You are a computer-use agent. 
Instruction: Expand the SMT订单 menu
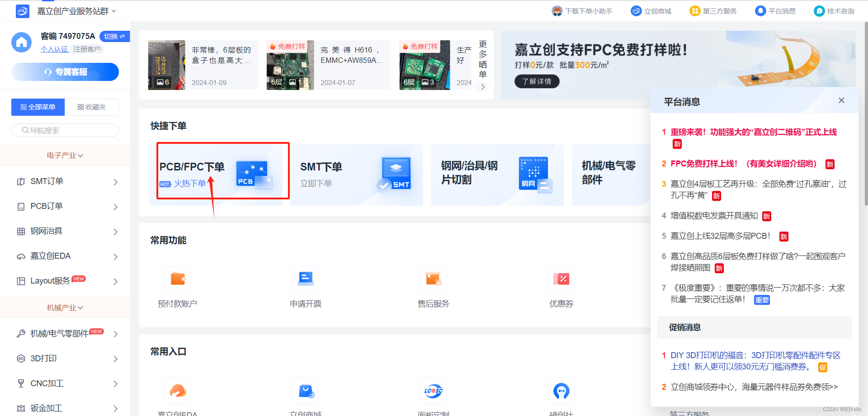click(x=65, y=181)
